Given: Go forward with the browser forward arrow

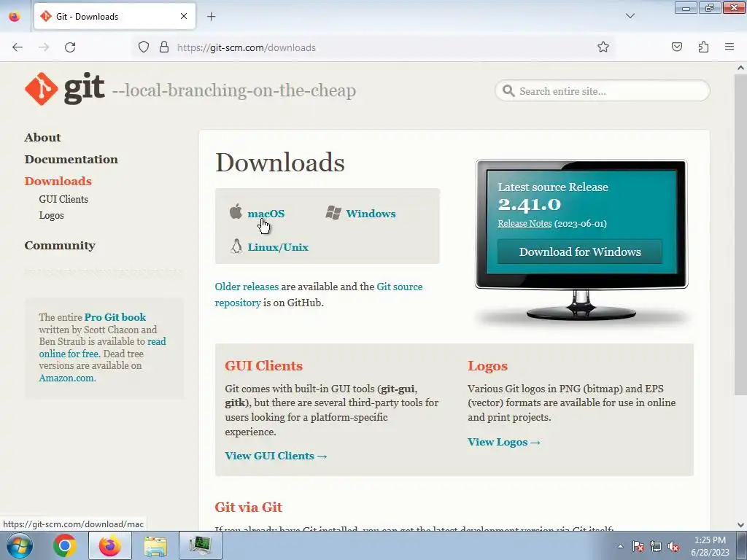Looking at the screenshot, I should point(44,47).
